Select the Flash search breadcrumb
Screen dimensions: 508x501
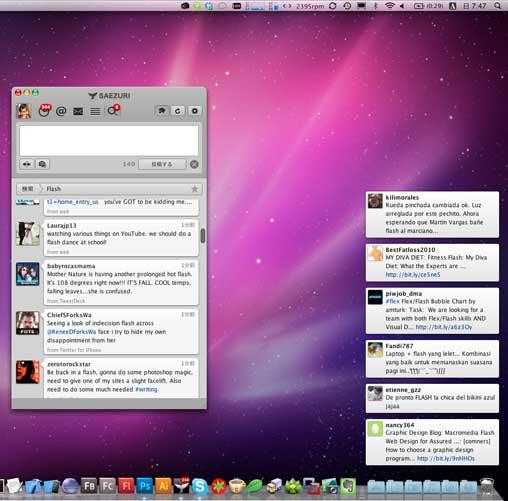tap(53, 189)
